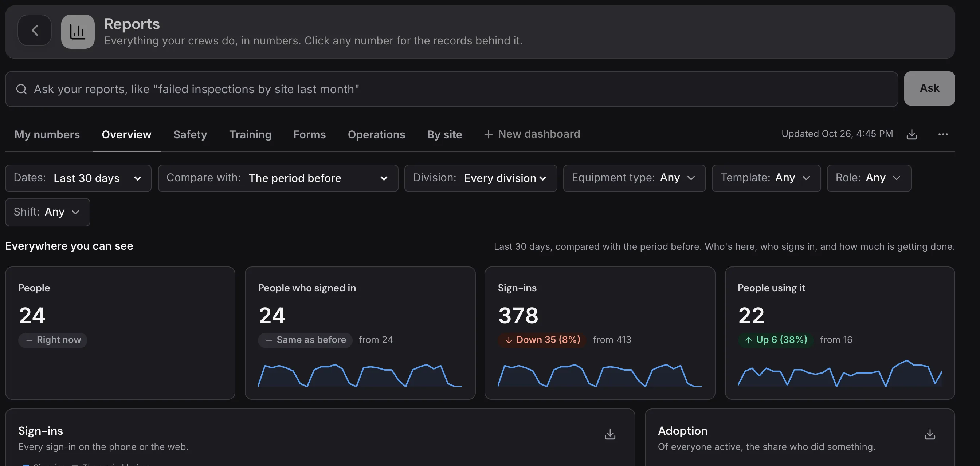Open the three-dot more options menu
The height and width of the screenshot is (466, 980).
[x=943, y=134]
